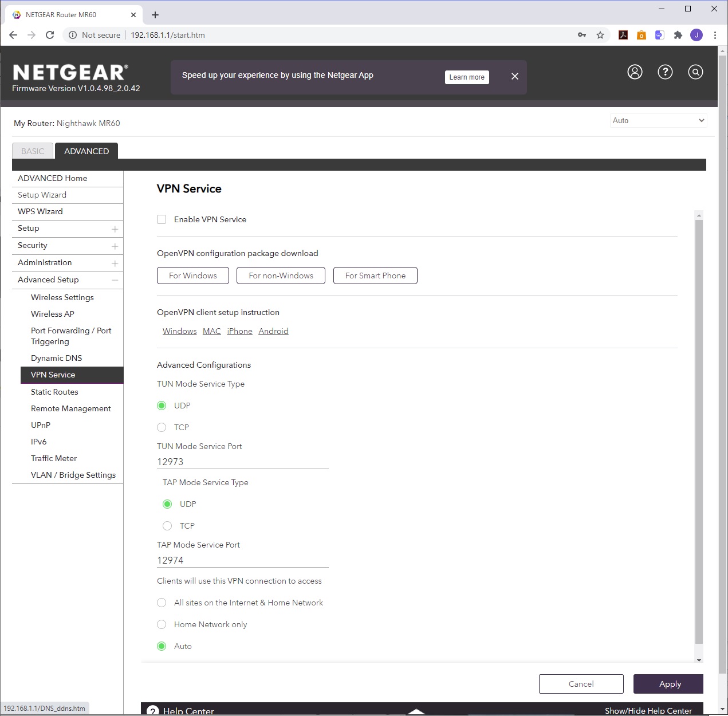
Task: Open Dynamic DNS in the sidebar
Action: (56, 358)
